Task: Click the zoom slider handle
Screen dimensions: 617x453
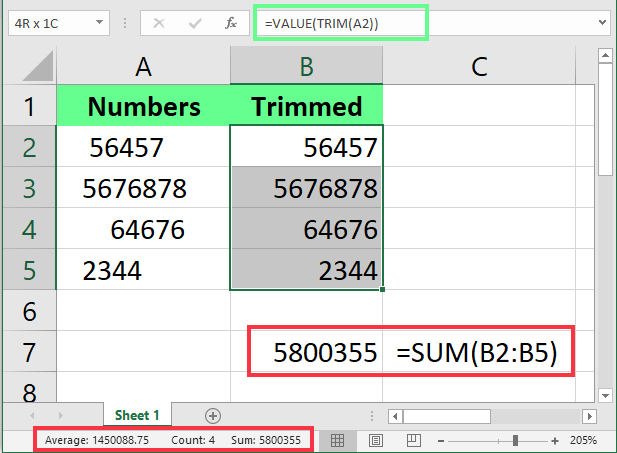Action: (x=515, y=441)
